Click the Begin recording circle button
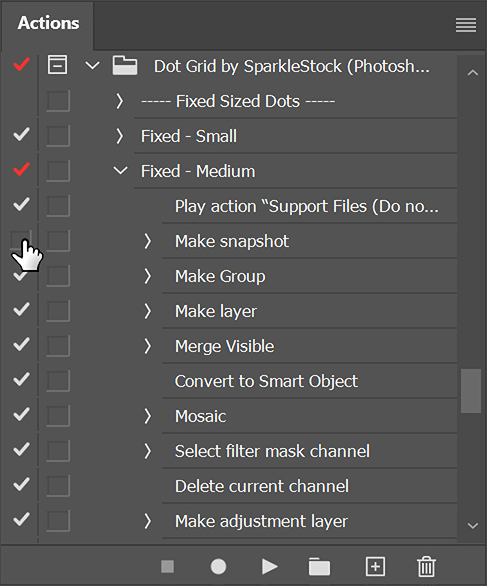 click(218, 566)
